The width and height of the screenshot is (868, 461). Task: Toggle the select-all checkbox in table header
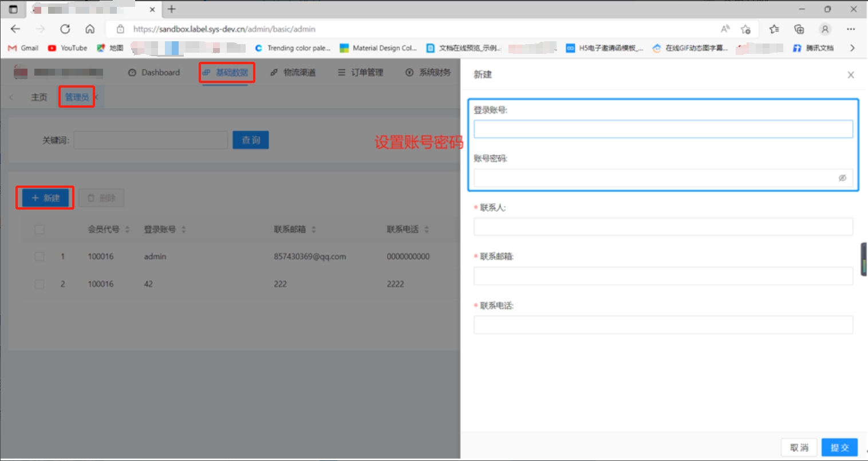(x=40, y=230)
